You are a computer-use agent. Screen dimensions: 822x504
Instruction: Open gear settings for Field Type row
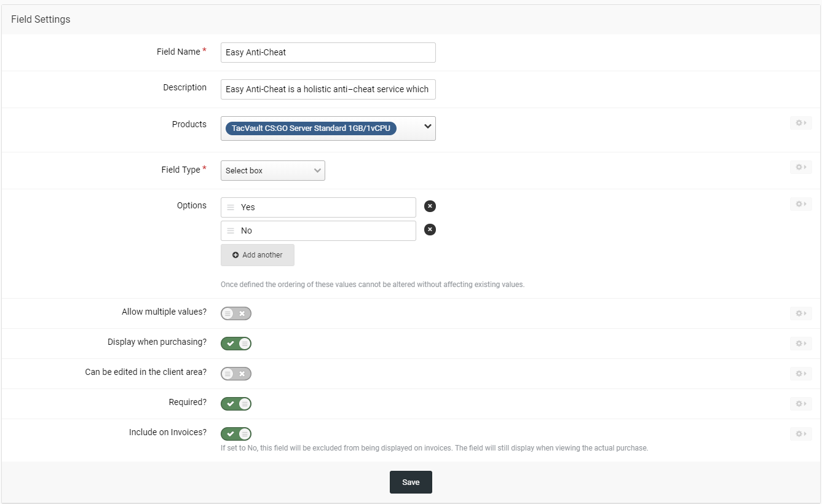point(800,167)
